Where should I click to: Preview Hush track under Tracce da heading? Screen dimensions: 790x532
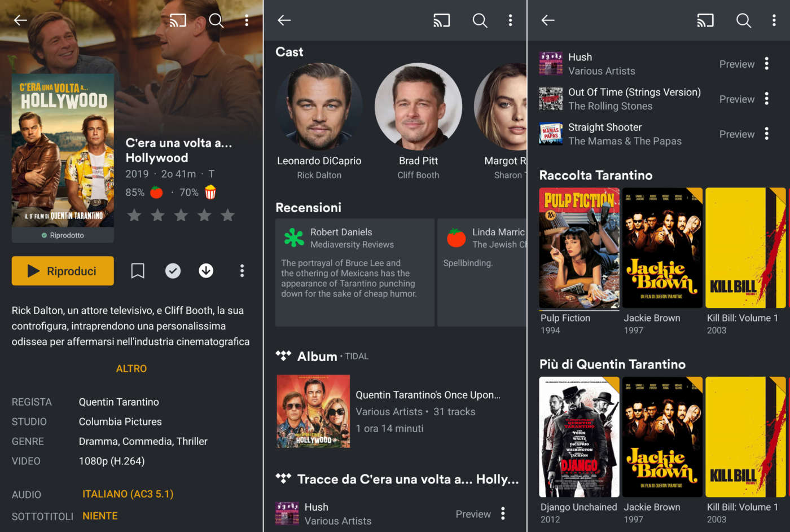point(473,514)
